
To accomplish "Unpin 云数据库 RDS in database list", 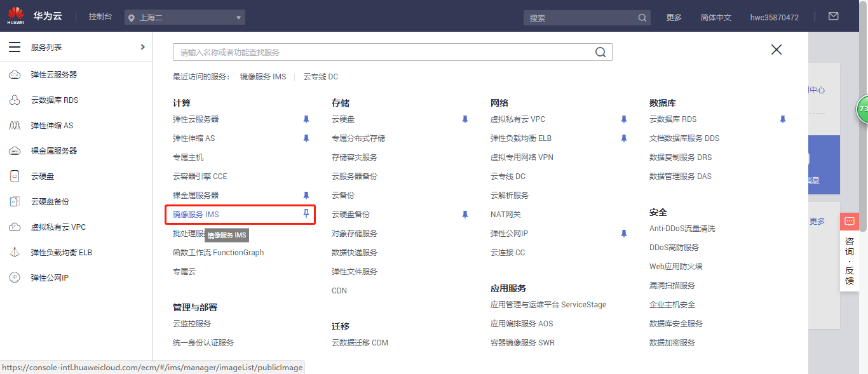I will [783, 119].
